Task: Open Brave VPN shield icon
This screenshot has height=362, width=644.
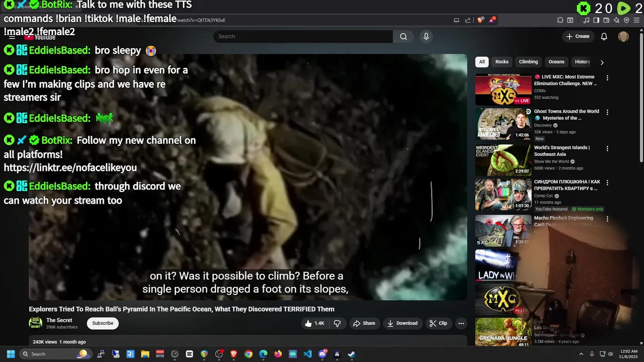Action: click(x=626, y=20)
